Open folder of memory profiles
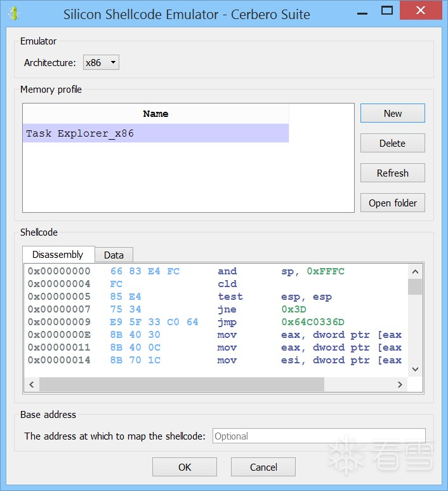The image size is (448, 491). coord(393,203)
